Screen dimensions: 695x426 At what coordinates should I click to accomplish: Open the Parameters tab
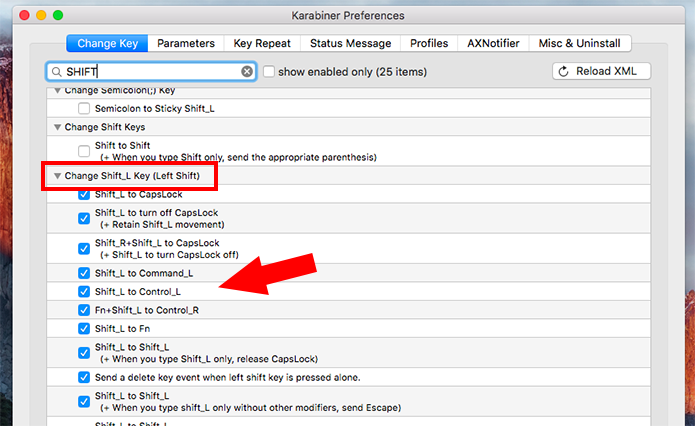186,43
